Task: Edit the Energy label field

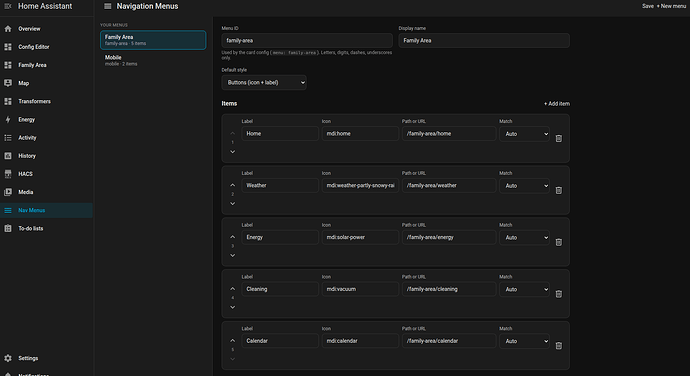Action: [x=280, y=237]
